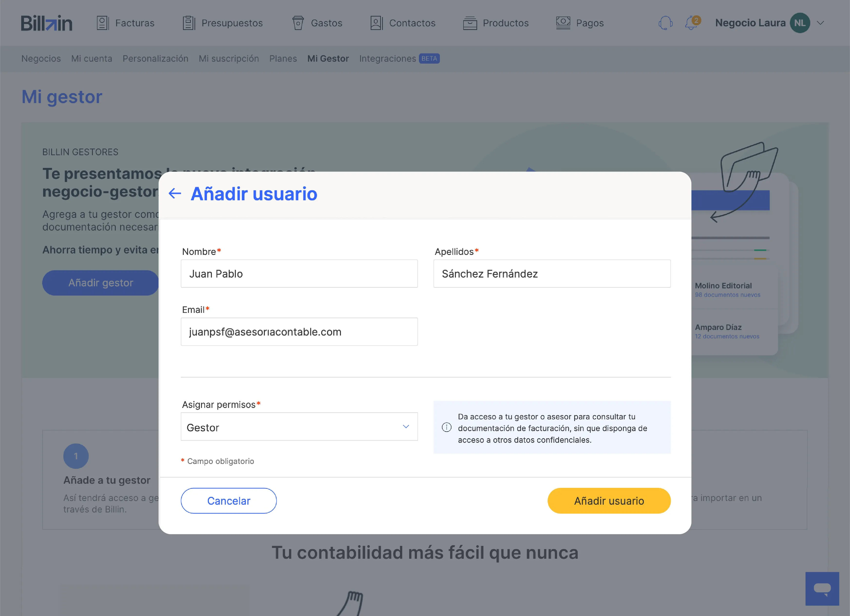Switch to Integraciones BETA tab
The width and height of the screenshot is (850, 616).
coord(399,58)
